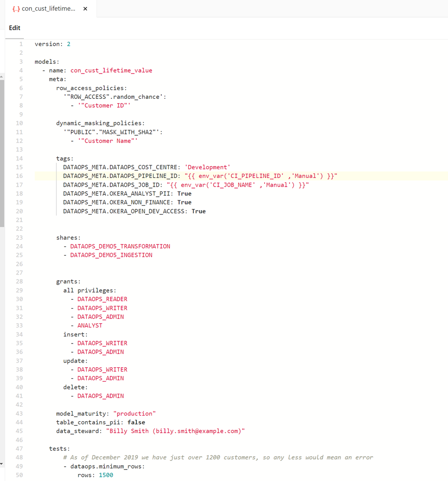Click DATAOPS_WRITER under insert
The width and height of the screenshot is (448, 481).
[102, 343]
